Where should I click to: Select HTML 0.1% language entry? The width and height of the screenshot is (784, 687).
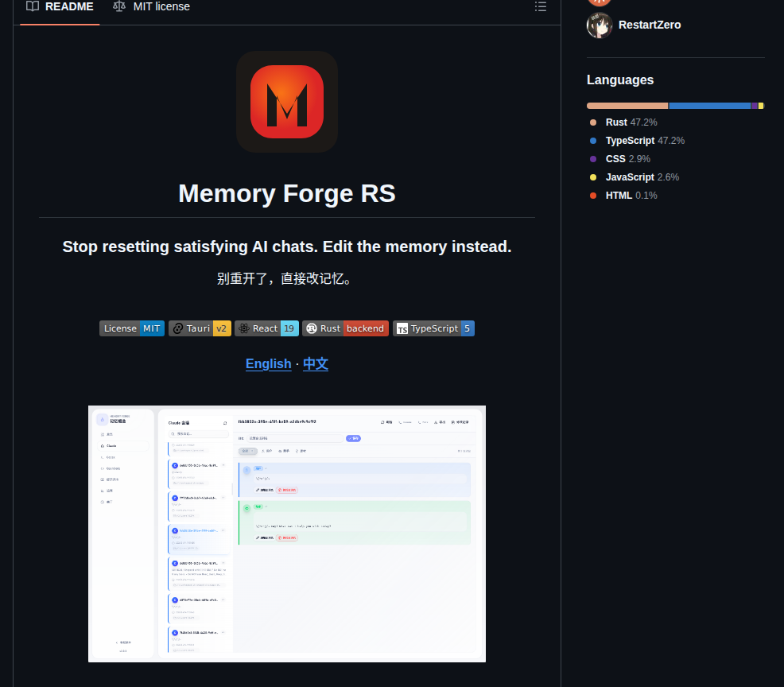[x=623, y=196]
